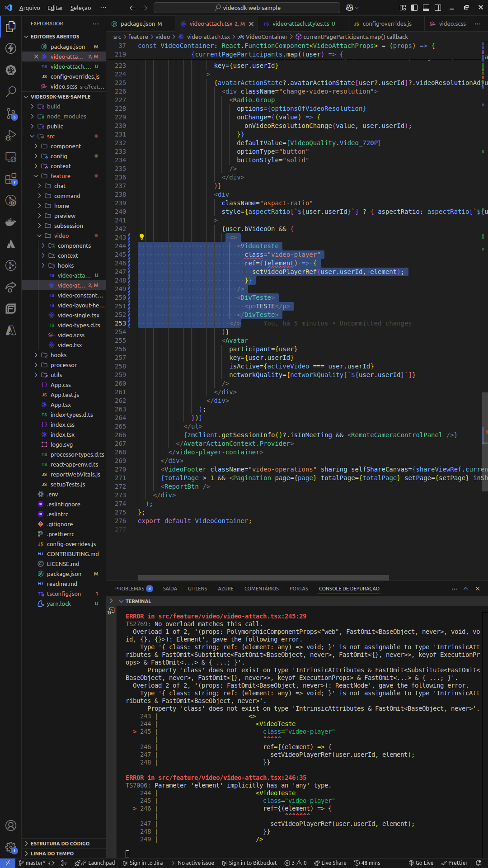This screenshot has height=868, width=488.
Task: Switch to the package.json editor tab
Action: [x=141, y=24]
